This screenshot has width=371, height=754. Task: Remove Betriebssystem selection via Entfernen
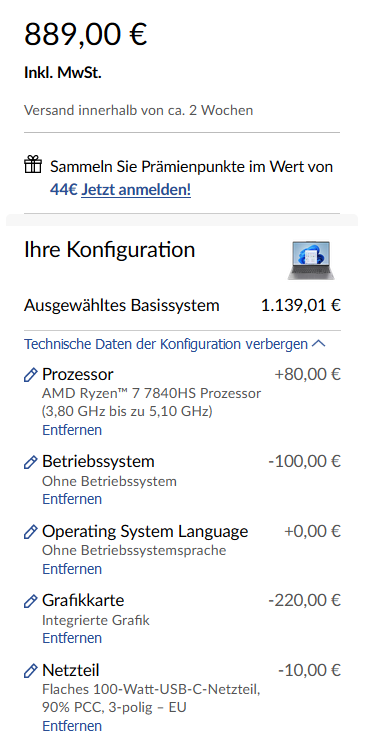coord(72,499)
